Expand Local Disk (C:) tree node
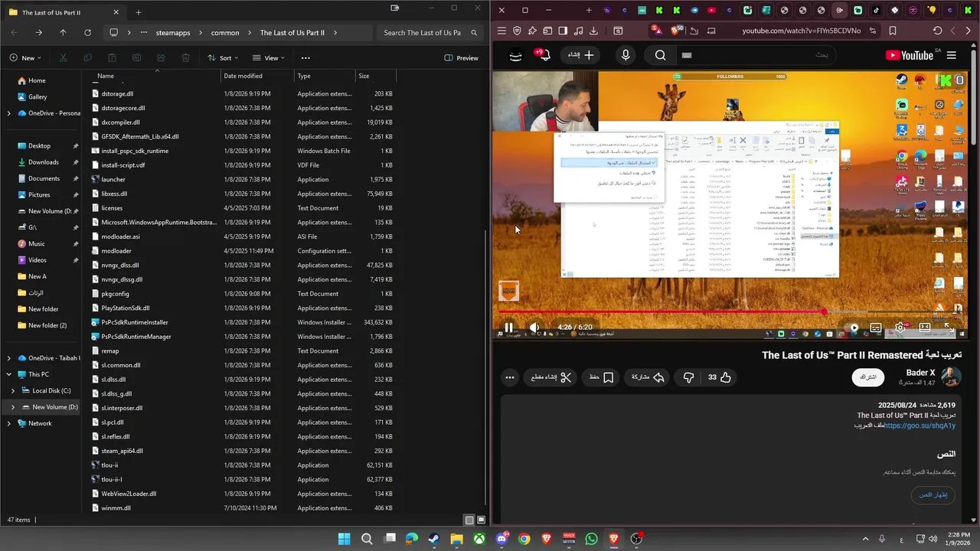The height and width of the screenshot is (551, 980). (13, 390)
